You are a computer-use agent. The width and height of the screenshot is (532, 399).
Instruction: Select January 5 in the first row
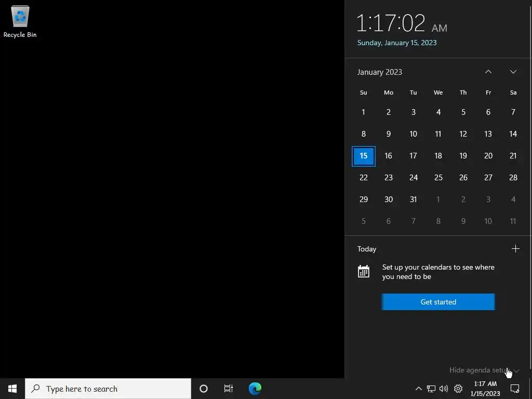(x=463, y=112)
